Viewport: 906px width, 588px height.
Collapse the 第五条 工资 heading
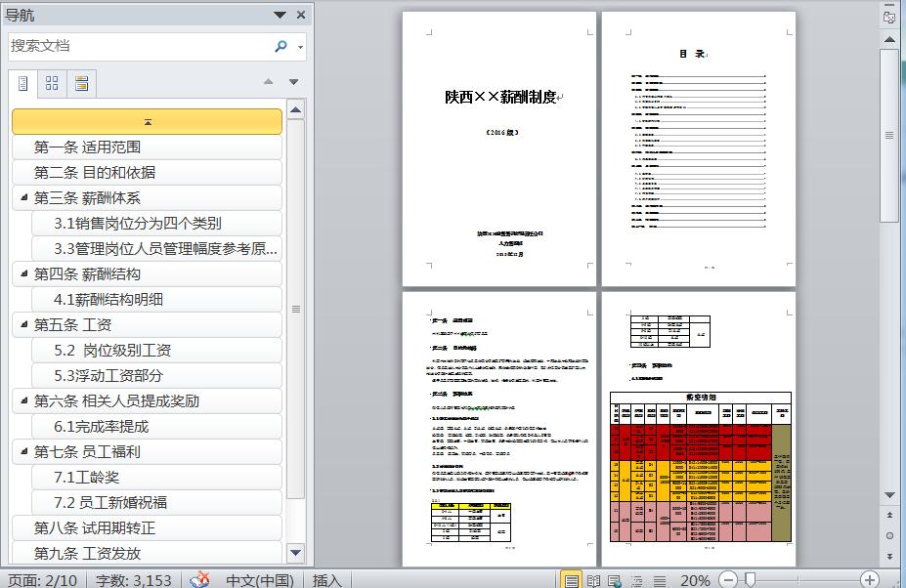(22, 324)
